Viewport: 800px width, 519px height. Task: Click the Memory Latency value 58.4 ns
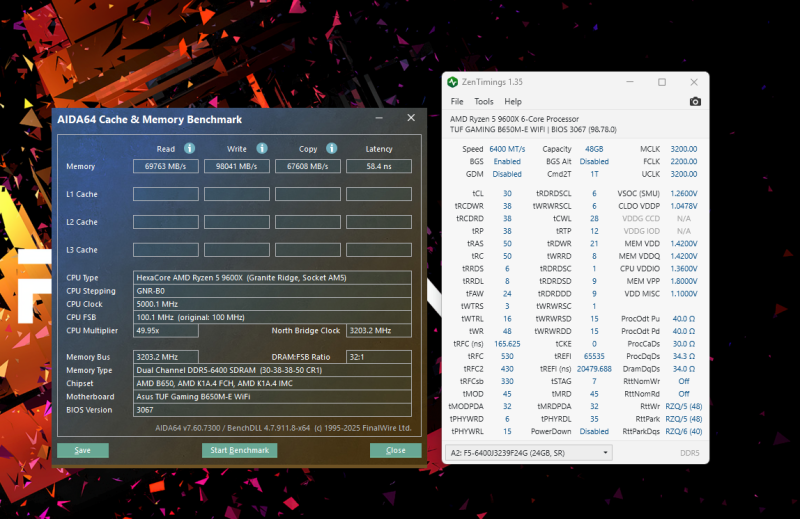(x=379, y=166)
